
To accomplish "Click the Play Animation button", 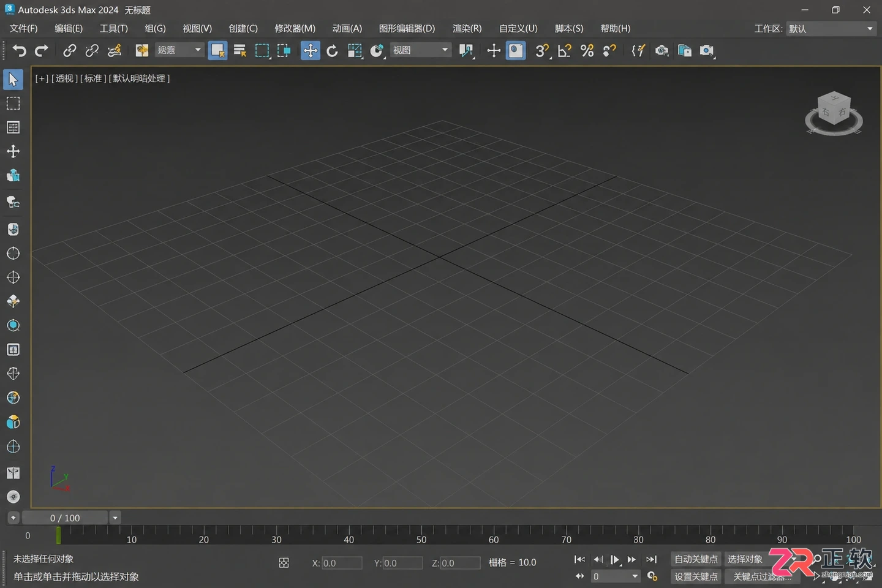I will tap(615, 559).
